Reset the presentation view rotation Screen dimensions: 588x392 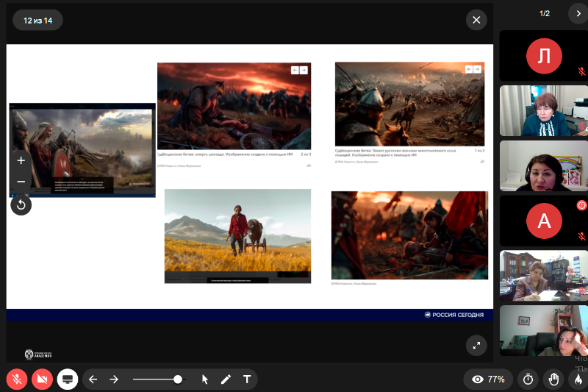click(x=21, y=205)
